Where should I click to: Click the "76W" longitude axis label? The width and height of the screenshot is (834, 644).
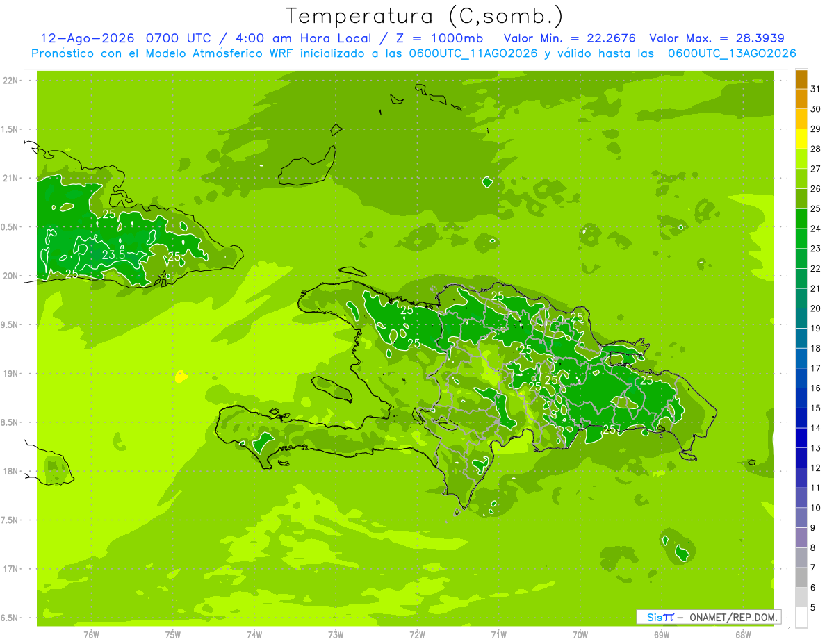91,634
